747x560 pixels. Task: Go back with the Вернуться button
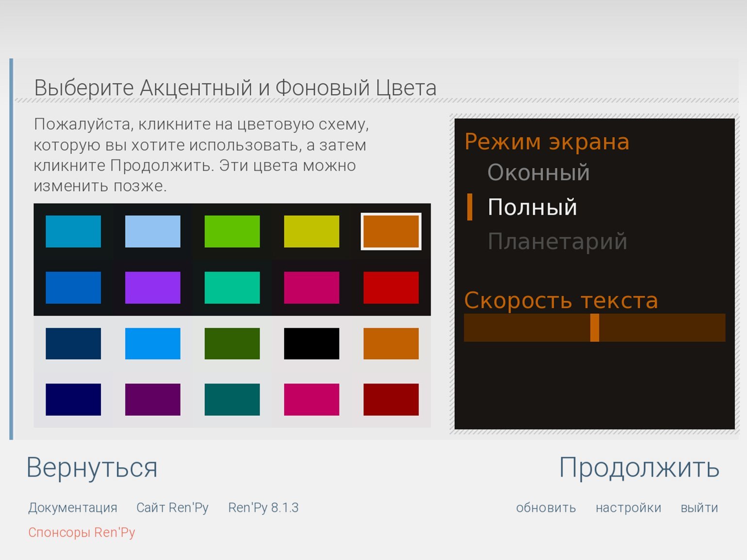pos(92,468)
